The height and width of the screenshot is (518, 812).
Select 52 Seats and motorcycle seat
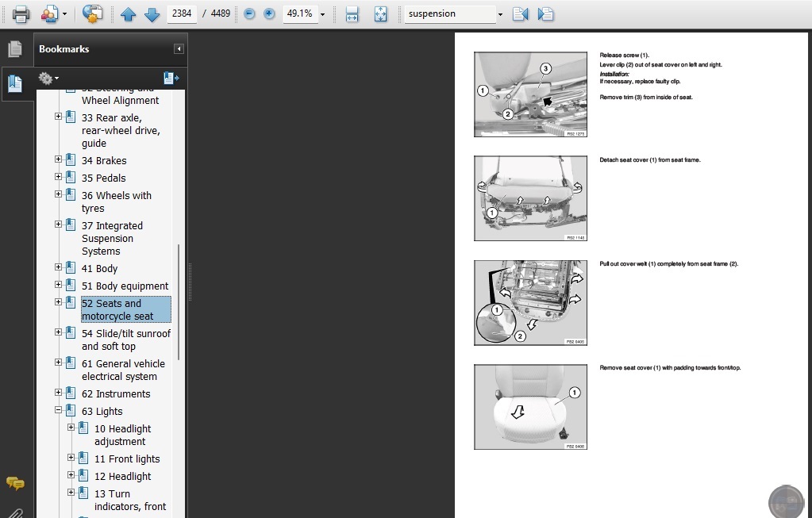[x=126, y=309]
